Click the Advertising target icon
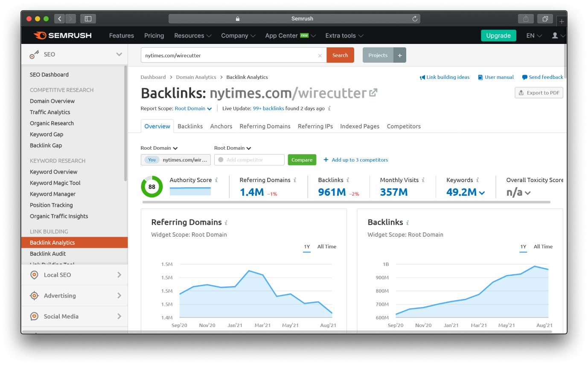 pos(34,295)
